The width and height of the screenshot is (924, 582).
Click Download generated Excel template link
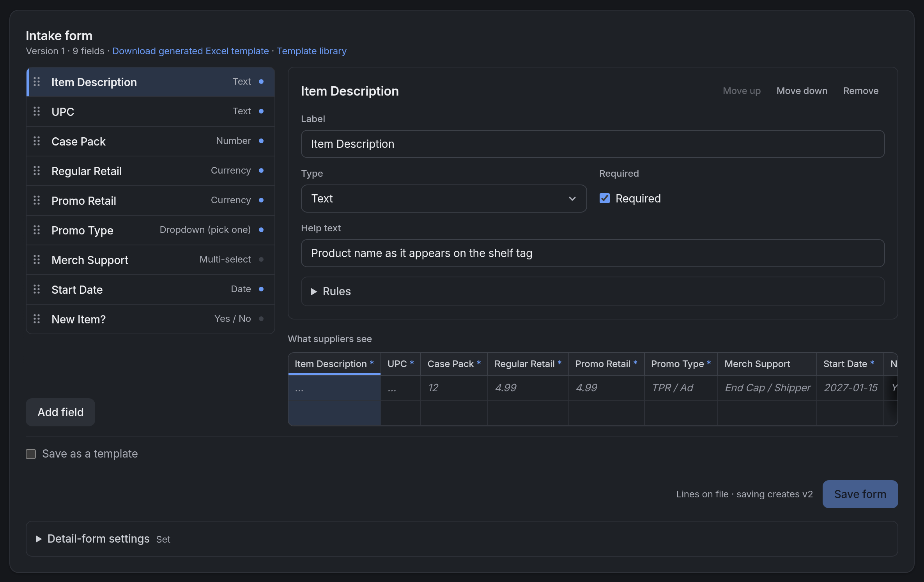(191, 51)
